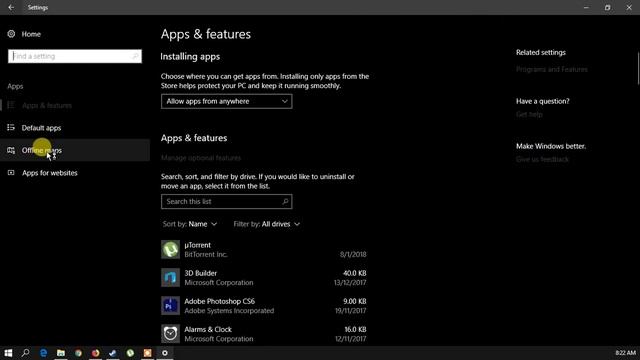Open the µTorrent app entry icon

coord(170,249)
